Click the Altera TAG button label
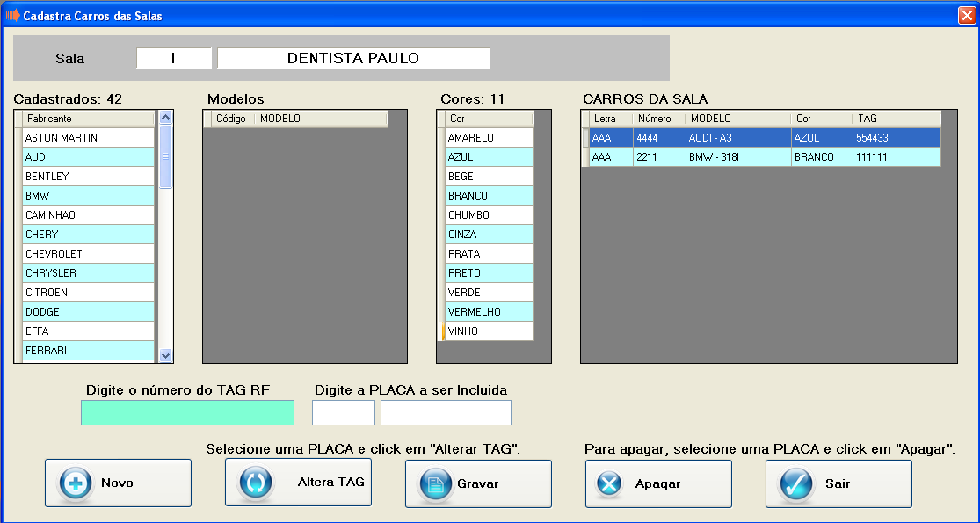The image size is (980, 523). [x=330, y=482]
